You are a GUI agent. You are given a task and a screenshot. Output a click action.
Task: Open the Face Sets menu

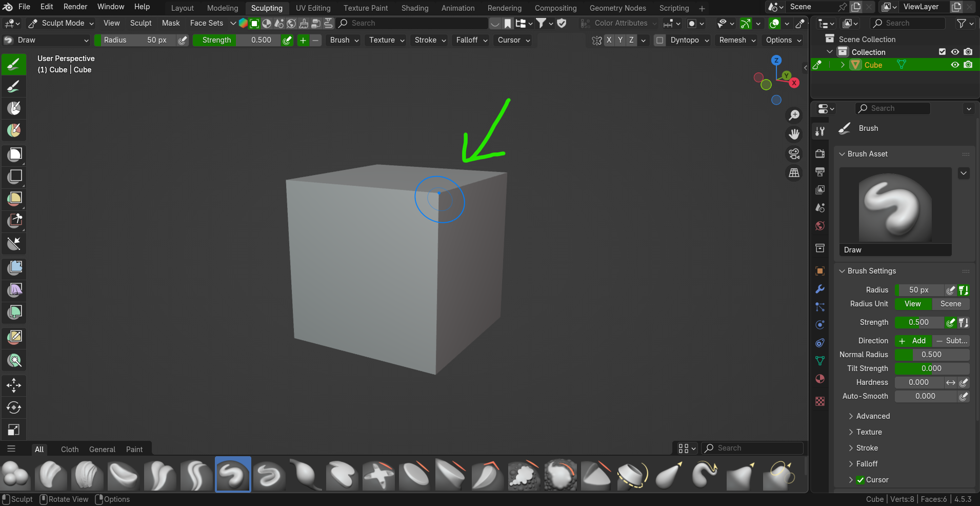click(207, 23)
